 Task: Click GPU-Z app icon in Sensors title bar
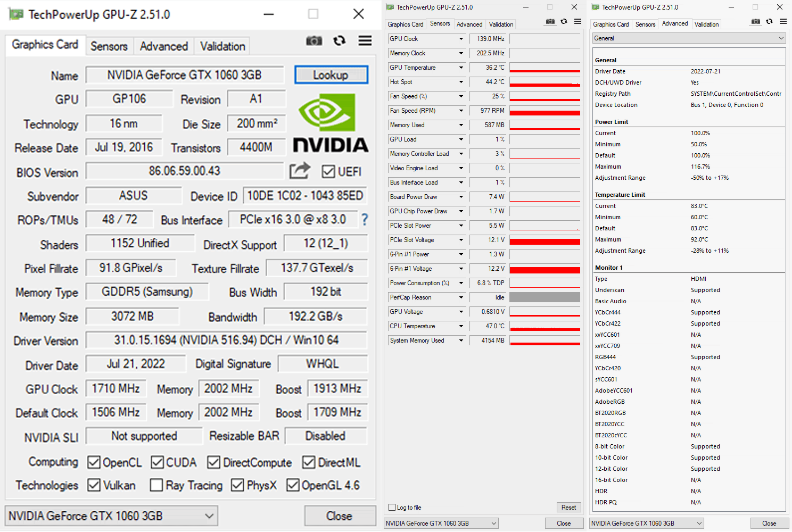coord(390,7)
